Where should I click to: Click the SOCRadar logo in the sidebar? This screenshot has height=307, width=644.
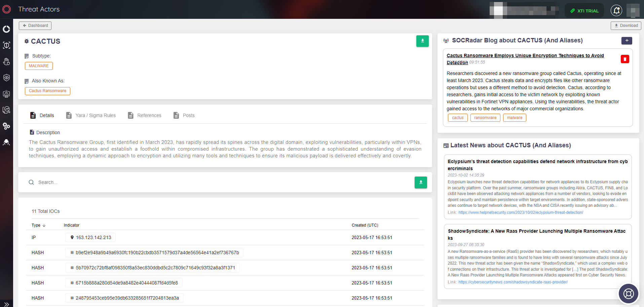click(7, 9)
